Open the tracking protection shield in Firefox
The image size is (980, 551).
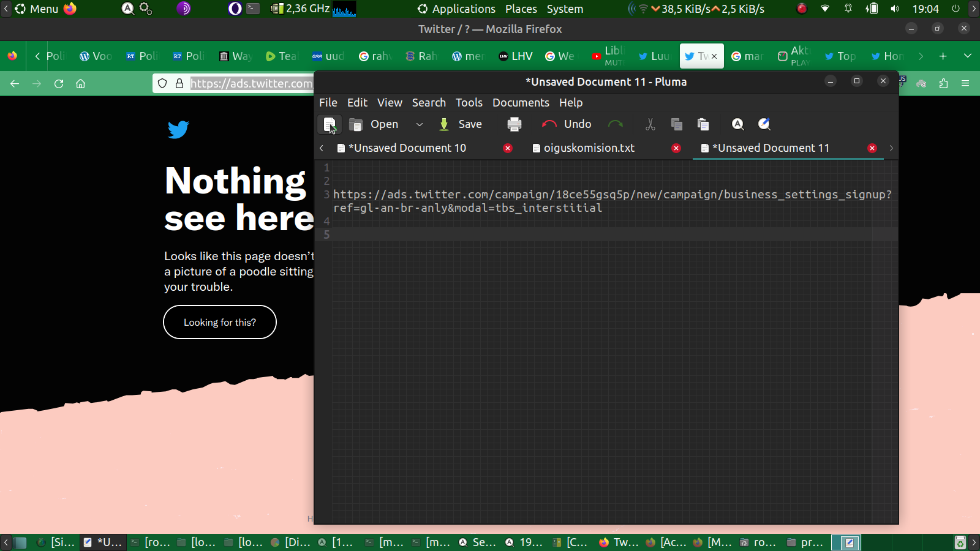pyautogui.click(x=162, y=83)
